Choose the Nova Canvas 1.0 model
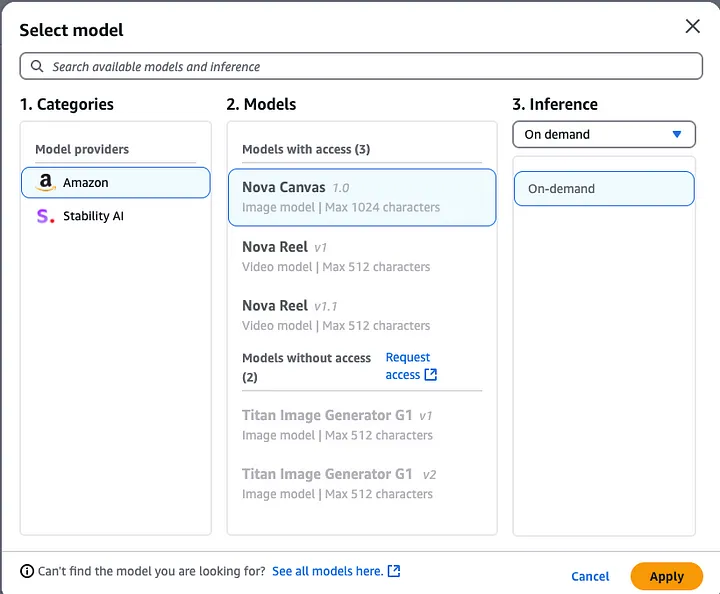 tap(362, 197)
